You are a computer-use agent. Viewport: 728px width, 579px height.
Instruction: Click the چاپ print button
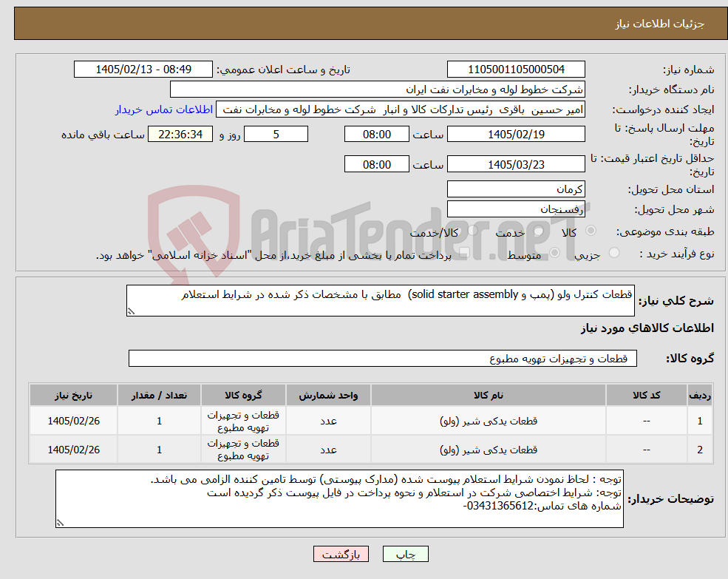(x=405, y=554)
